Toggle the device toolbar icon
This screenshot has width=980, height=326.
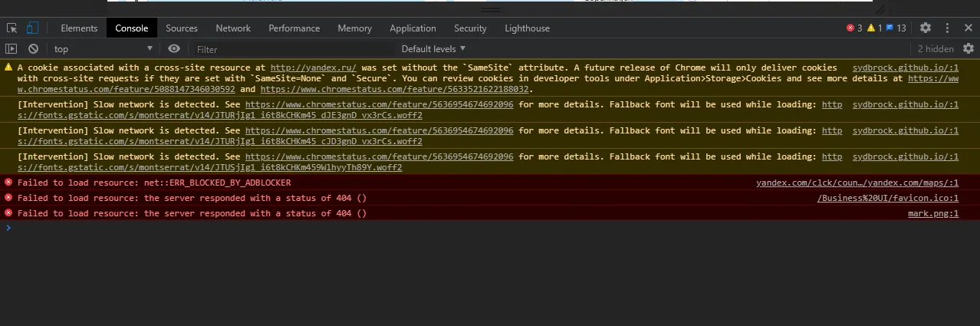coord(33,28)
